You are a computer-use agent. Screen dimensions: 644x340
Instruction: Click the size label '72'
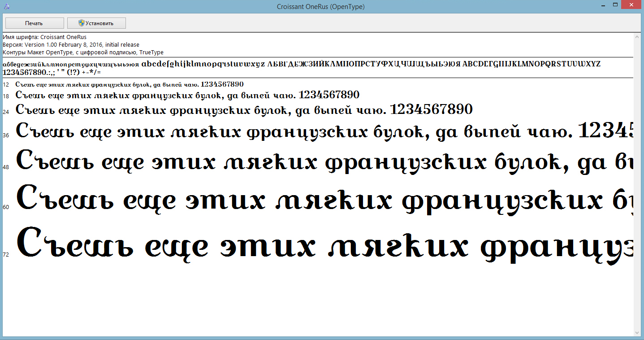(x=6, y=254)
